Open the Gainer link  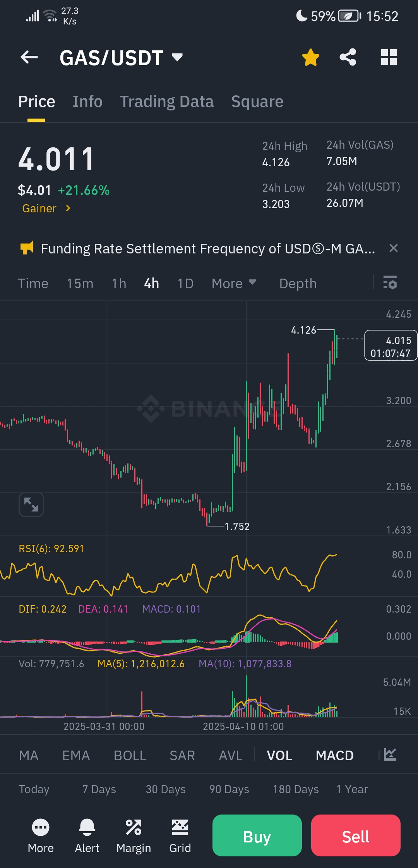coord(46,208)
